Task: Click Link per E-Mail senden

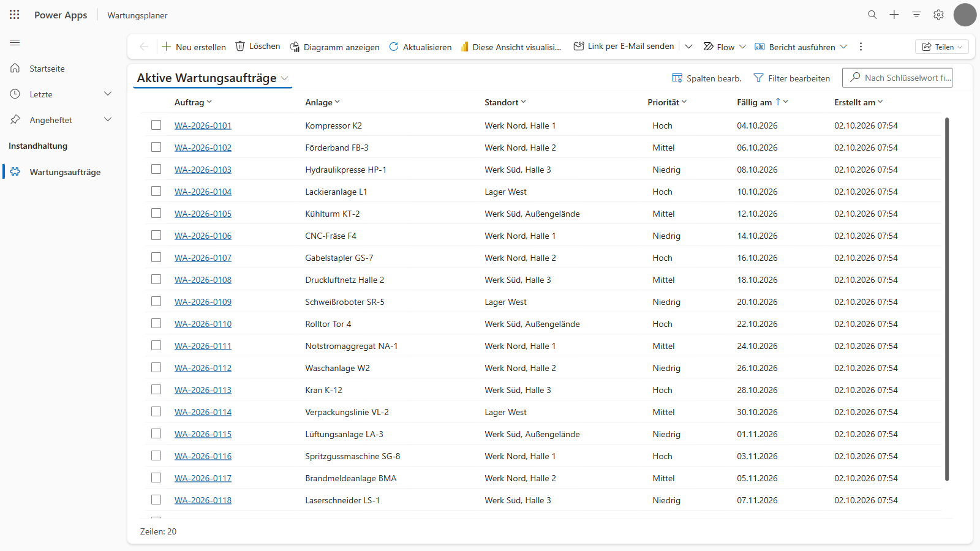Action: [x=624, y=47]
